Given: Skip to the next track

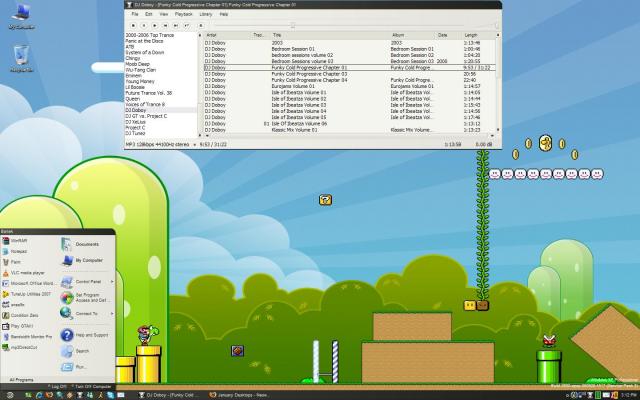Looking at the screenshot, I should point(176,25).
